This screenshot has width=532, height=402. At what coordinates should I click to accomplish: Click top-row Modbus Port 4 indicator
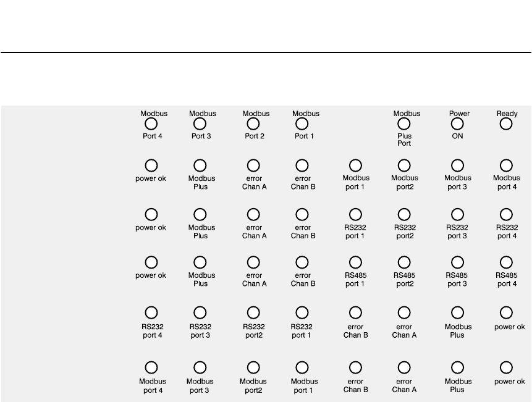coord(151,124)
